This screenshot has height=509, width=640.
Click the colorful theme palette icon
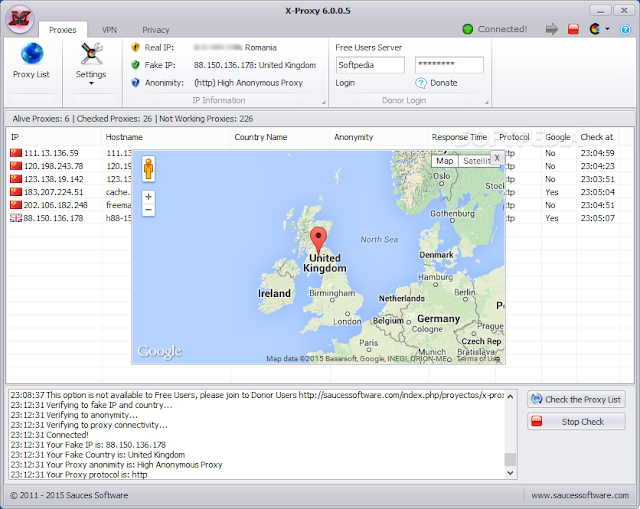coord(595,29)
